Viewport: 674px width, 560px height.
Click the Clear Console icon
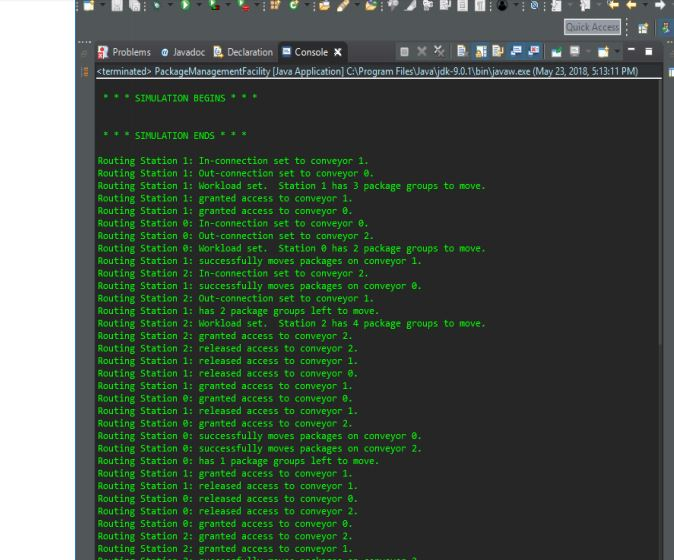pyautogui.click(x=463, y=51)
